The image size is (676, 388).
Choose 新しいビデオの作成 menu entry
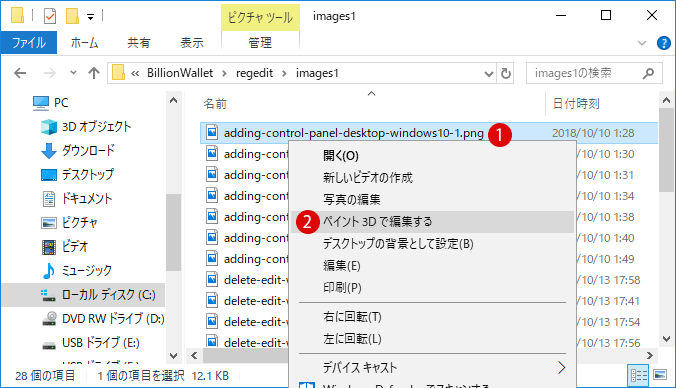point(432,178)
